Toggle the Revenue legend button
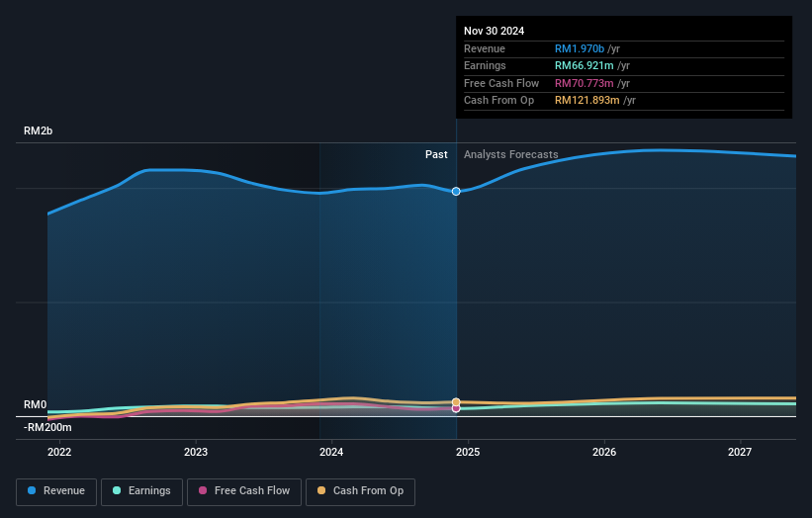812x518 pixels. (56, 491)
